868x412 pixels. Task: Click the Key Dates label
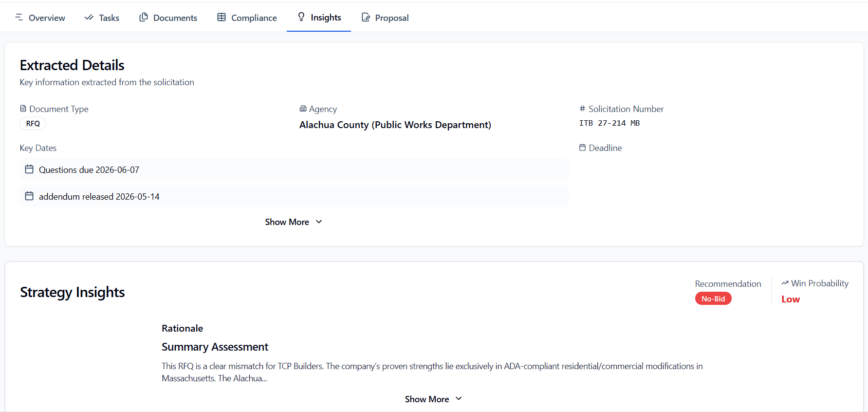click(38, 148)
